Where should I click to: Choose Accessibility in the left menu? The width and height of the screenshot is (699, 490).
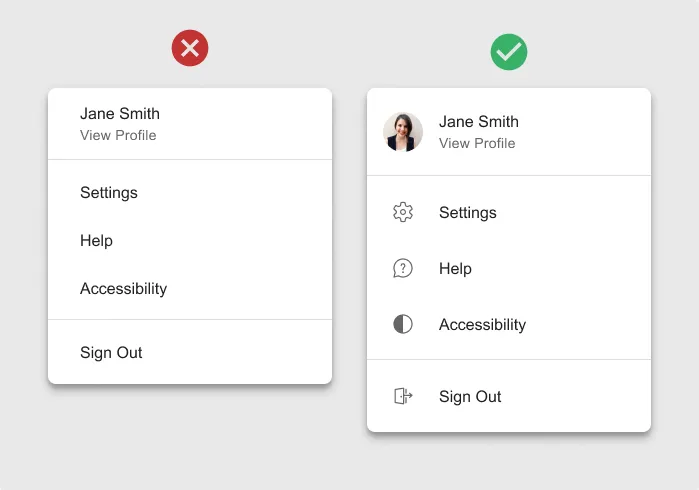pyautogui.click(x=123, y=289)
